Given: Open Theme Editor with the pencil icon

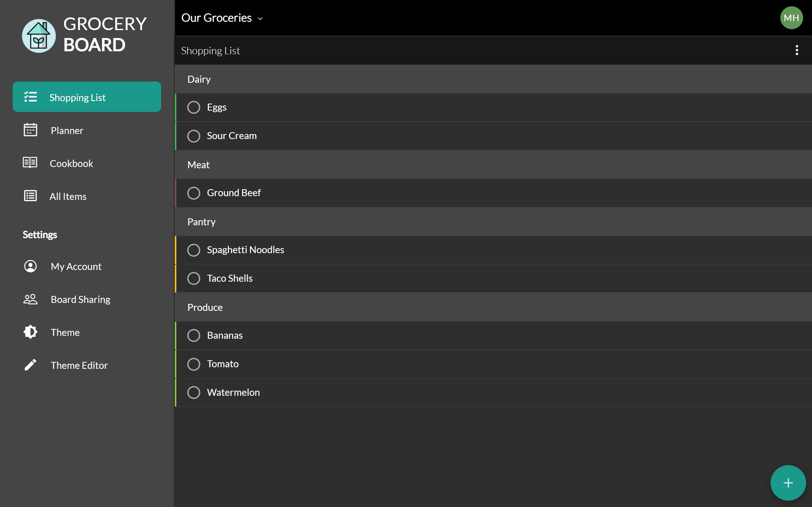Looking at the screenshot, I should click(30, 364).
